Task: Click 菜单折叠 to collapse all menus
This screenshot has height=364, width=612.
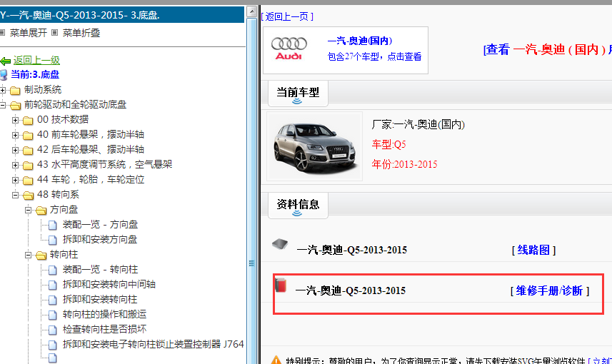Action: pos(81,33)
